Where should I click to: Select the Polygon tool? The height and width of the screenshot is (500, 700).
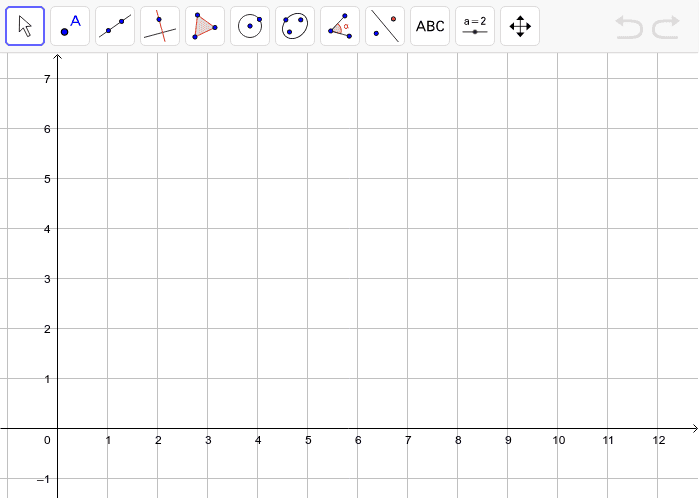tap(205, 26)
